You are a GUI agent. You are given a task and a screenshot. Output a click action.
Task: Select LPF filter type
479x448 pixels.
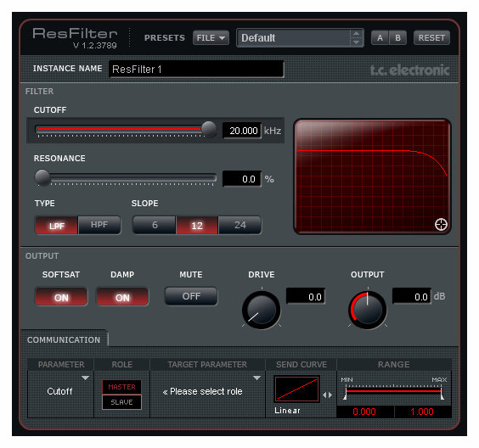[57, 225]
